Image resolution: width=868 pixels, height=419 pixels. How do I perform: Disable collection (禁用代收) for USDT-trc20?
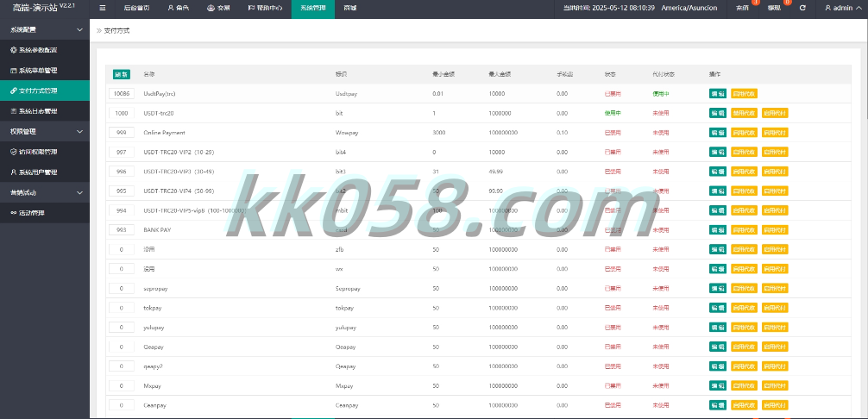coord(744,113)
